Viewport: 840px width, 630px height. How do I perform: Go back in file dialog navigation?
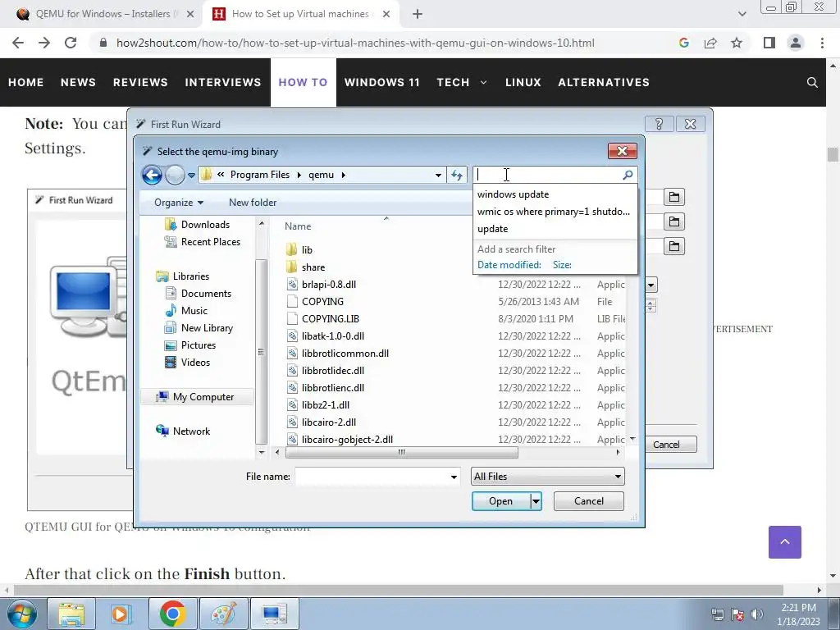point(152,175)
